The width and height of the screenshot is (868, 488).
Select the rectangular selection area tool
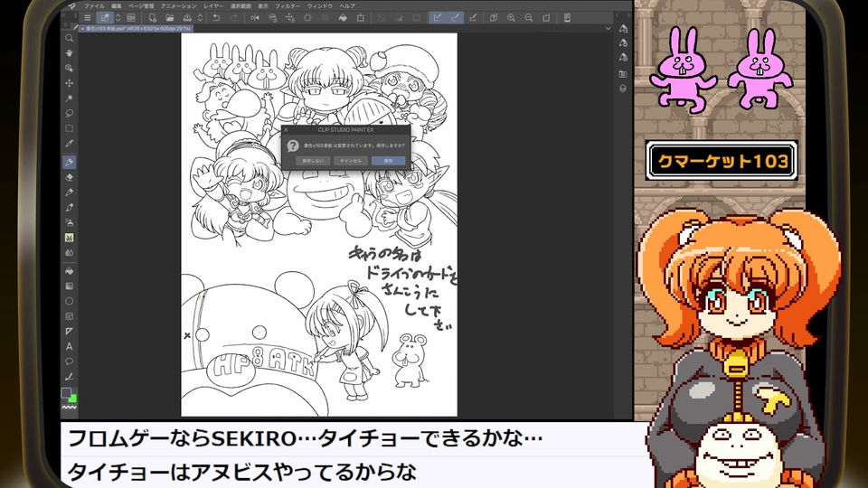[x=70, y=128]
